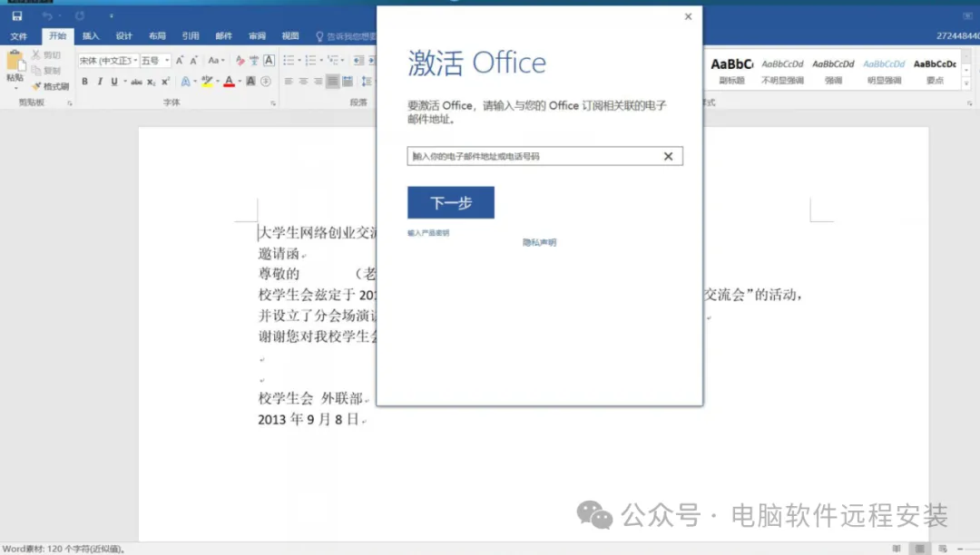The image size is (980, 555).
Task: Apply yellow text highlight color
Action: coord(207,81)
